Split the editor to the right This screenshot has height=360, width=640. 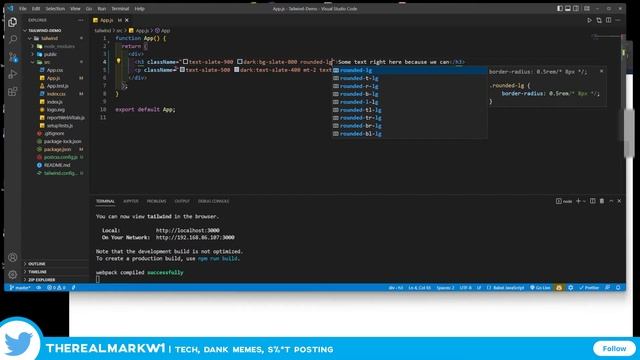[608, 20]
